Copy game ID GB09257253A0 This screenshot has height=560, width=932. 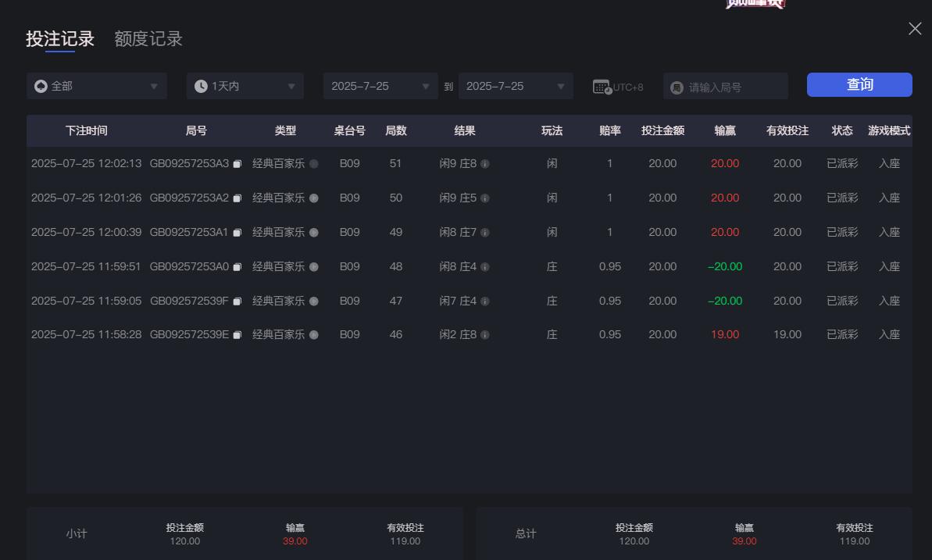tap(238, 266)
